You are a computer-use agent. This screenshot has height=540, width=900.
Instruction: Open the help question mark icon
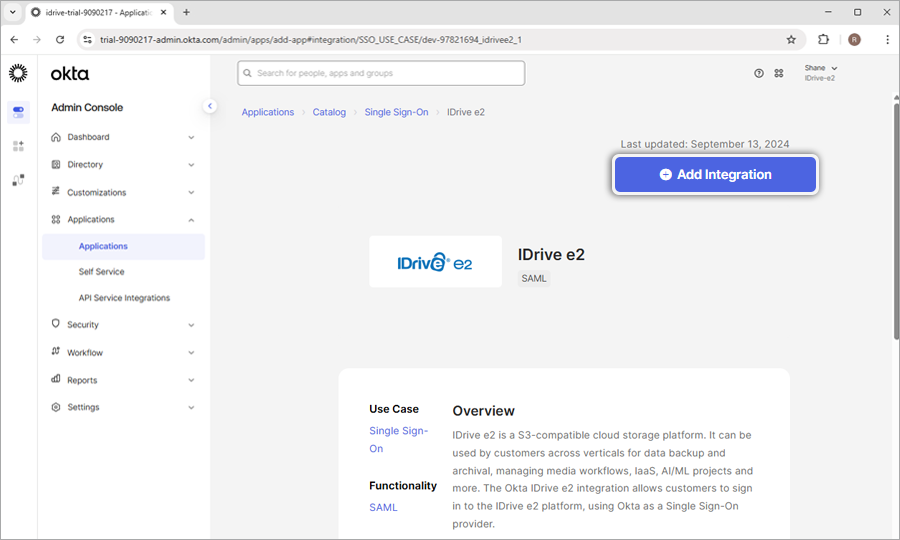pyautogui.click(x=759, y=73)
